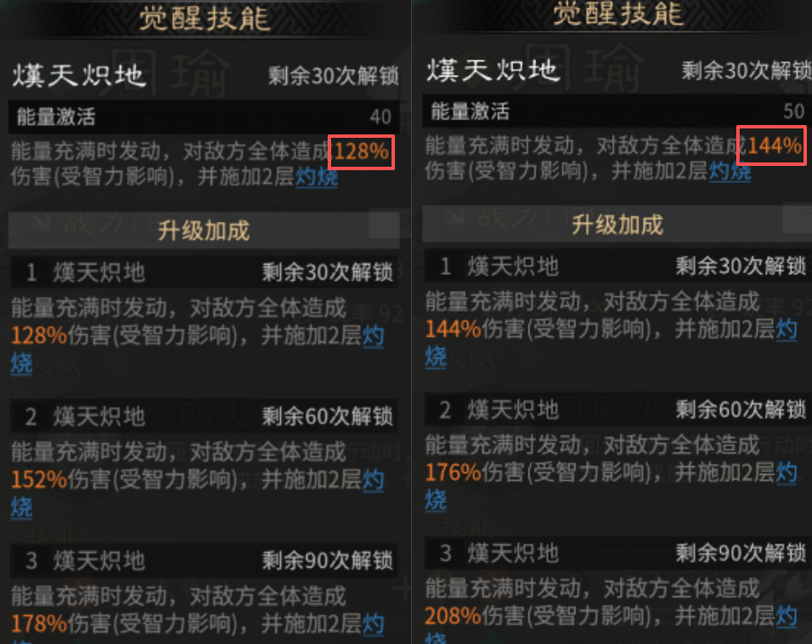Viewport: 812px width, 644px height.
Task: Click the 升级加成 header above the 144% entry
Action: [x=617, y=224]
